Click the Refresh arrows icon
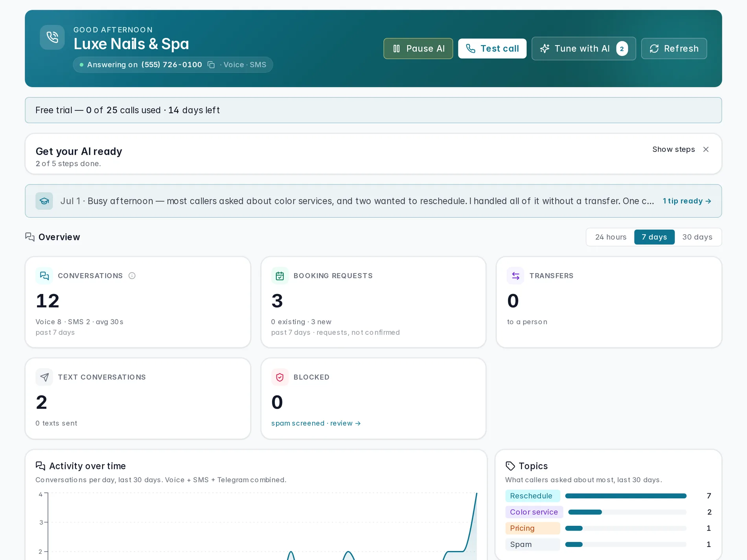747x560 pixels. click(x=654, y=49)
